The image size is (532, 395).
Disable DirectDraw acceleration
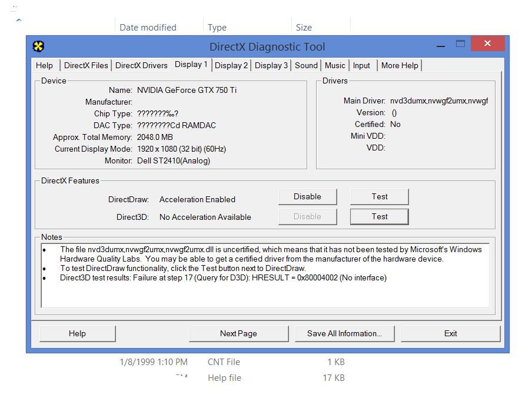coord(307,197)
